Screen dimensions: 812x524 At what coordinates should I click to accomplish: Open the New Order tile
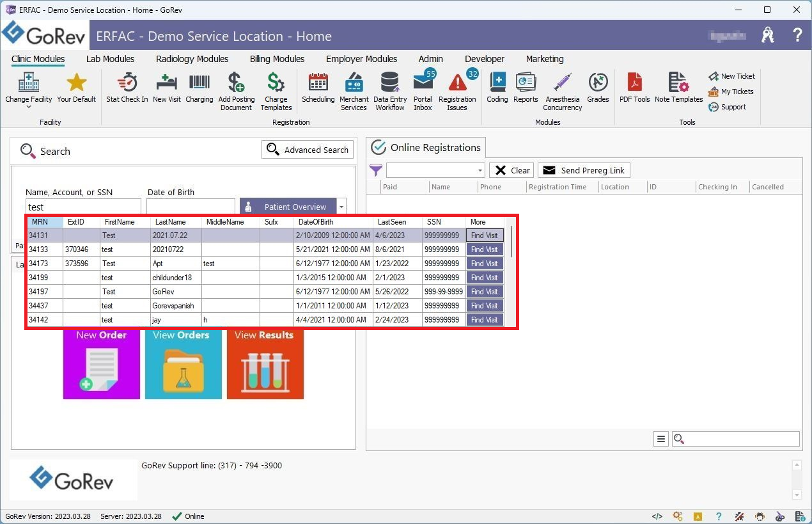pos(102,364)
